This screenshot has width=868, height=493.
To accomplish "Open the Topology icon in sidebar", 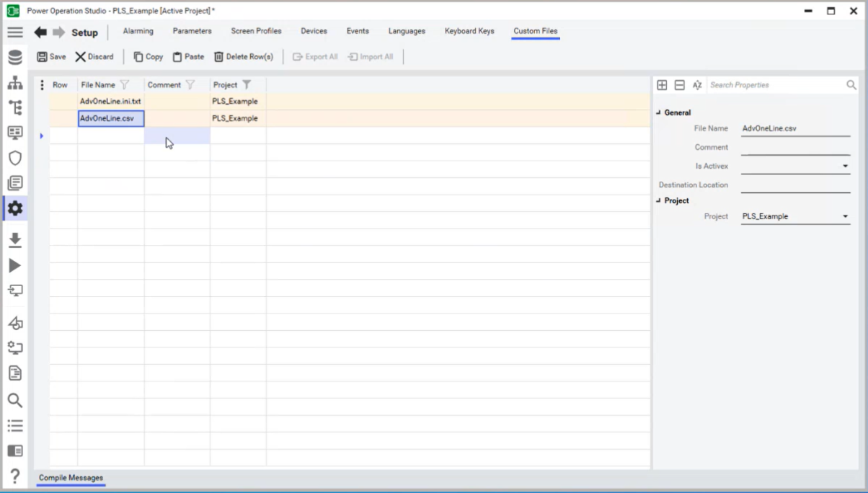I will click(14, 83).
